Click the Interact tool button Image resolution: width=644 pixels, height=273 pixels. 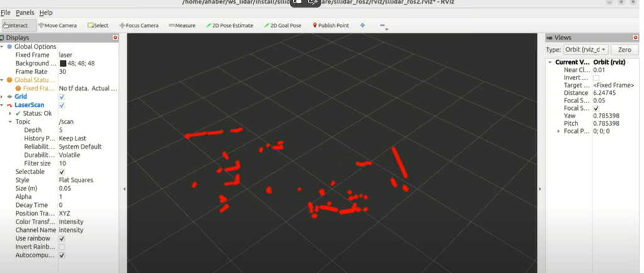16,26
